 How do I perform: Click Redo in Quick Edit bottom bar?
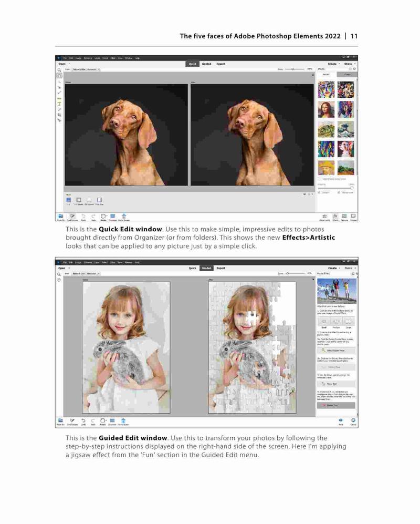pos(93,217)
